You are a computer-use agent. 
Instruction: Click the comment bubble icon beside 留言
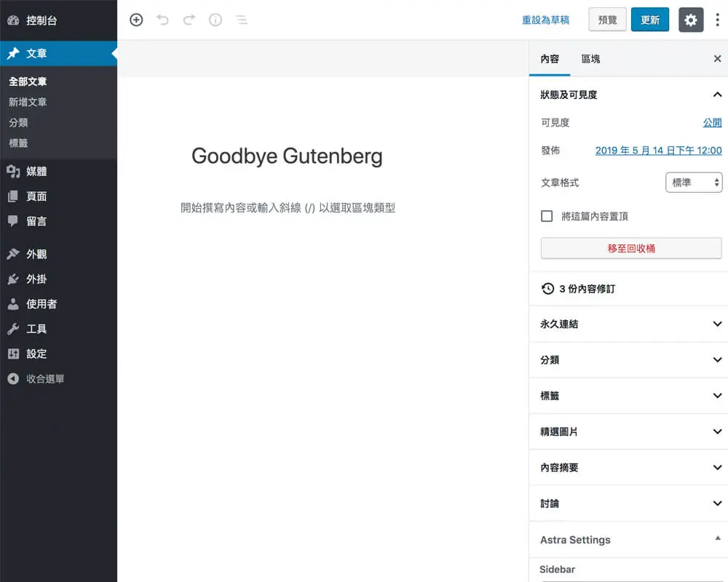pos(13,221)
